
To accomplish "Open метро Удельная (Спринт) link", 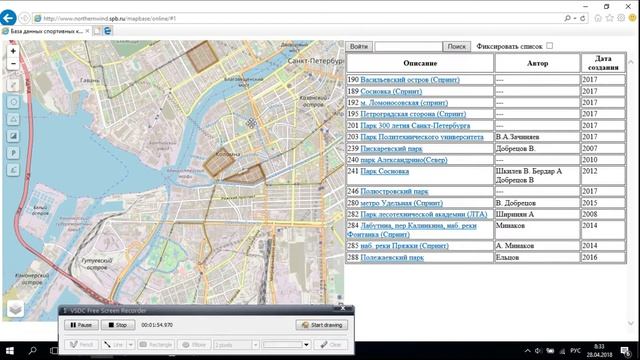I will click(402, 203).
